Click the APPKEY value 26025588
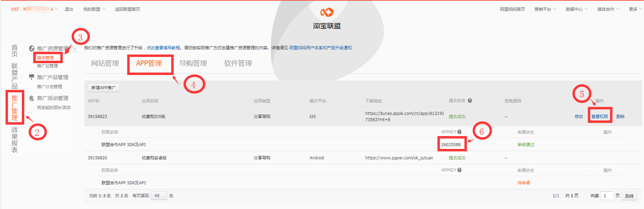The image size is (644, 209). click(x=451, y=145)
